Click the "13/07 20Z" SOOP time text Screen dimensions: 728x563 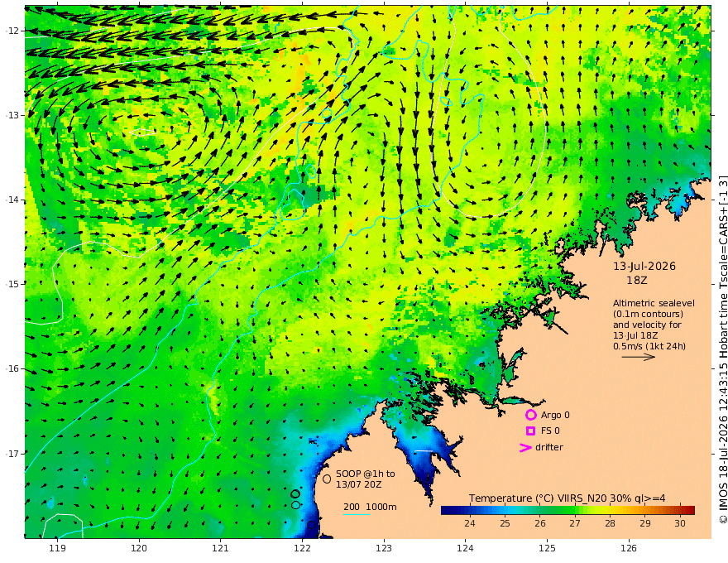coord(359,484)
